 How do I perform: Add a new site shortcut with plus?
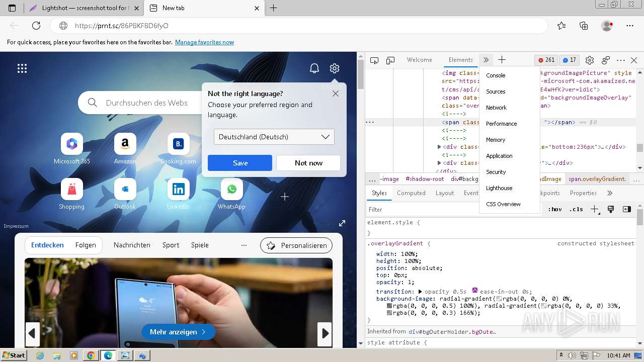pos(285,197)
